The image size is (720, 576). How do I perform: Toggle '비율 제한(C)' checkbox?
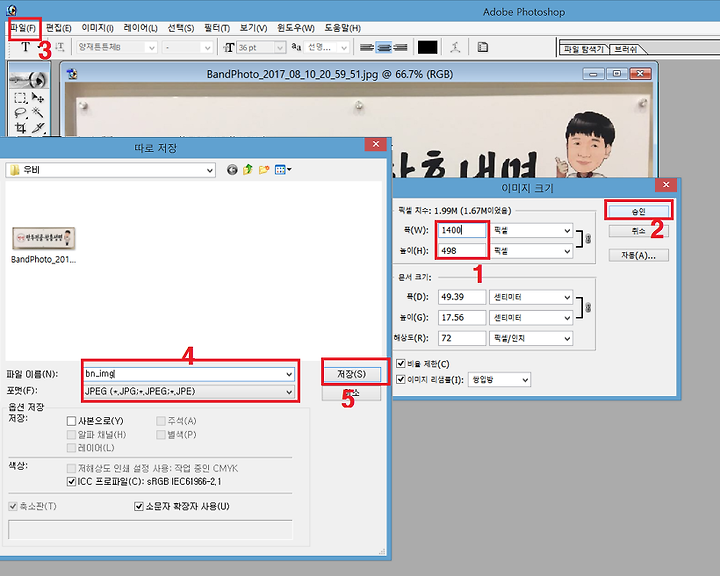click(401, 364)
